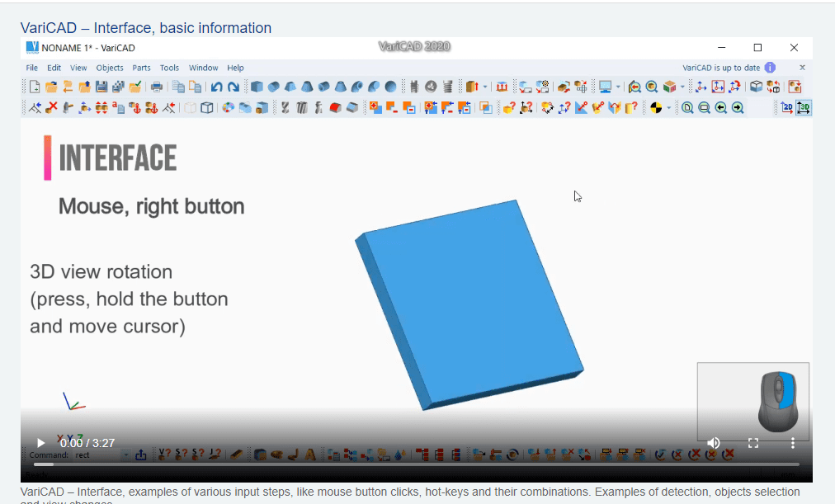Open the Command history dropdown
Viewport: 835px width, 504px height.
[126, 455]
